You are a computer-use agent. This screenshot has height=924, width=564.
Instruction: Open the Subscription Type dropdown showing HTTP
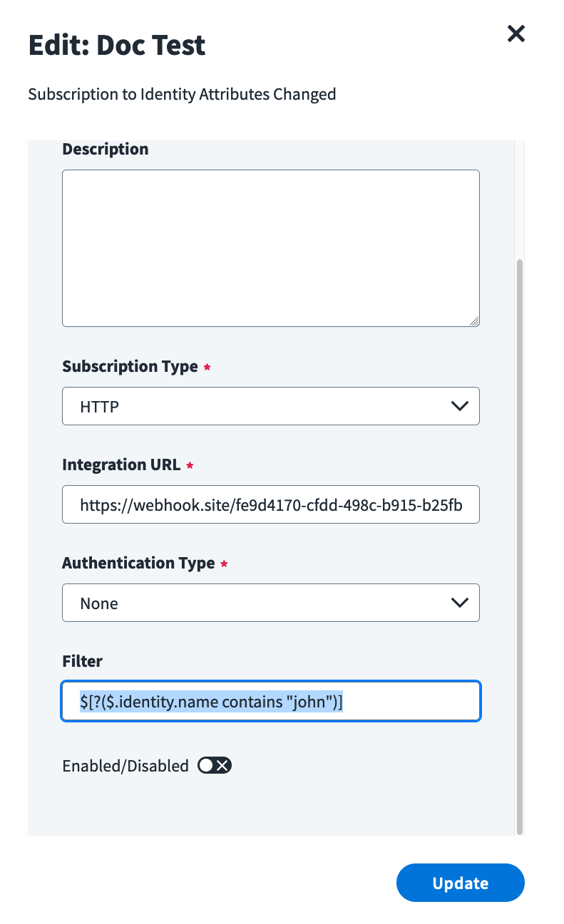[271, 405]
